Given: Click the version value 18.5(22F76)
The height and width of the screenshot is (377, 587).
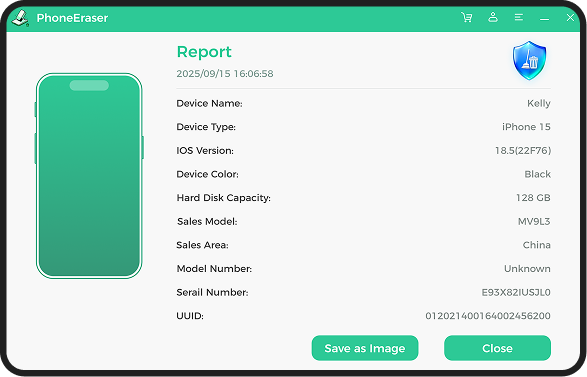Looking at the screenshot, I should [523, 151].
